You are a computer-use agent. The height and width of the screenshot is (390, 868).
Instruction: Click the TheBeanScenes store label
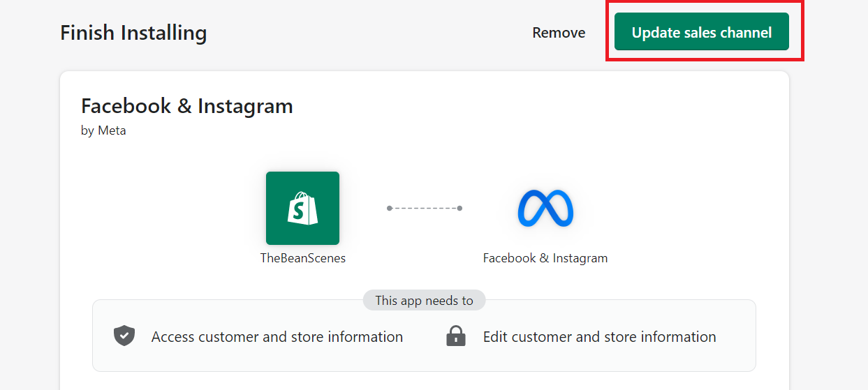tap(303, 258)
